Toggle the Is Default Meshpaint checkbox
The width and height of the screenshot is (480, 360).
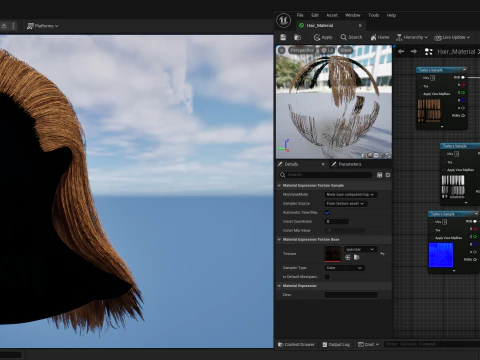coord(327,277)
